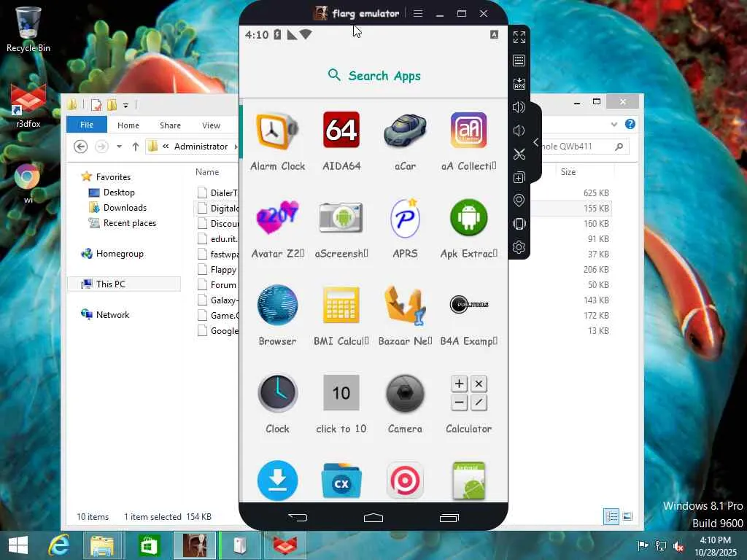Open the Clock app
This screenshot has width=747, height=560.
(277, 393)
